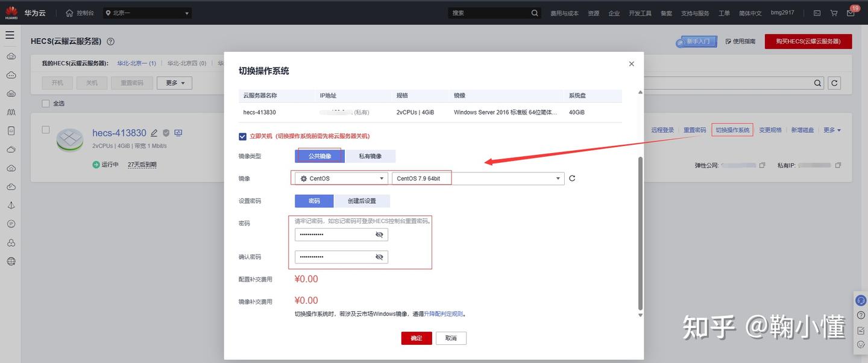Open 支持与服务 in top menu

[695, 13]
